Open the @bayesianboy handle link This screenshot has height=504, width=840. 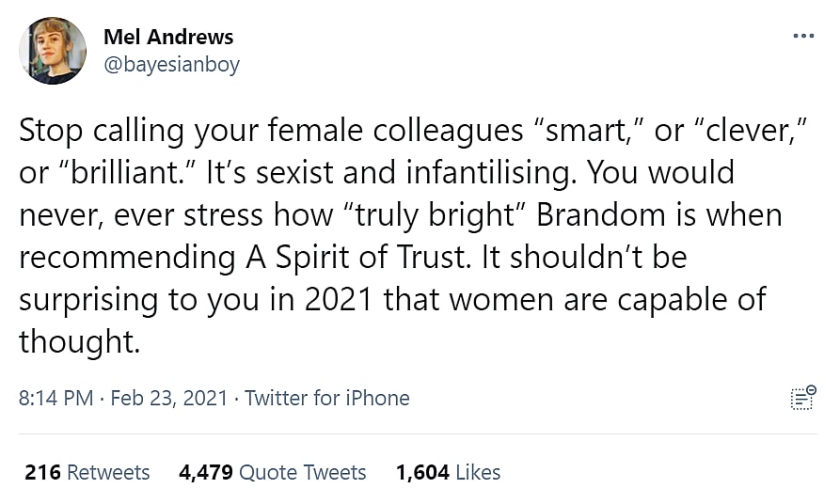click(x=171, y=64)
